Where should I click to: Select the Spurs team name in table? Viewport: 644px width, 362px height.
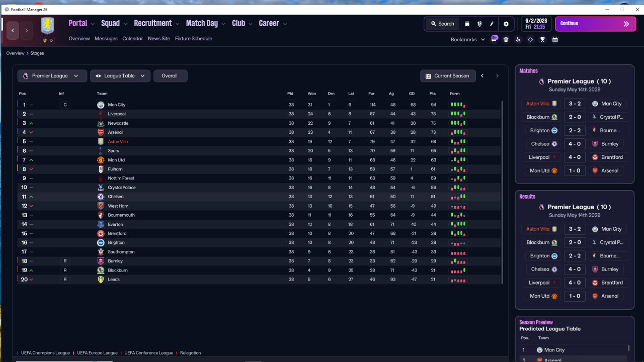pos(113,151)
